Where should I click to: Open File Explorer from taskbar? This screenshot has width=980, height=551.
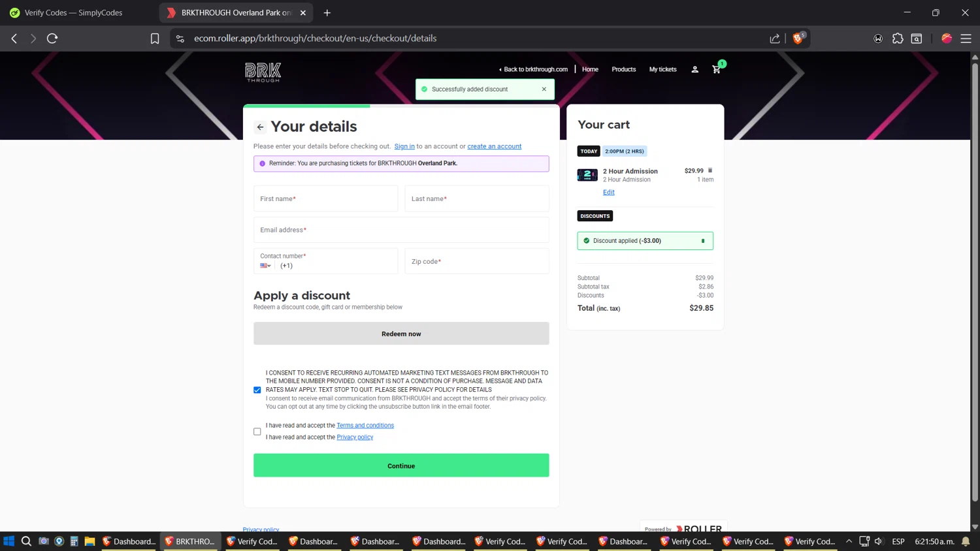[x=90, y=541]
